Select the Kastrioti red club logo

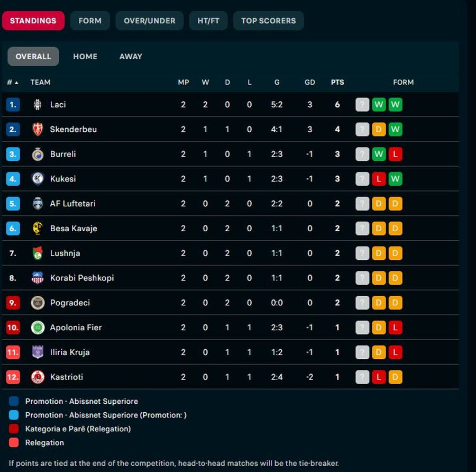(38, 377)
